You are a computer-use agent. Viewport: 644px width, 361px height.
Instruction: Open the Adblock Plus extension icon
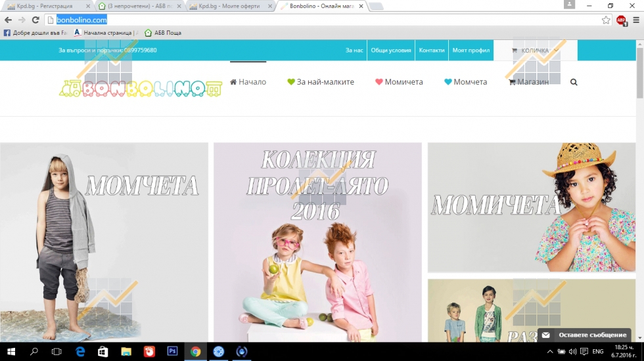coord(622,20)
